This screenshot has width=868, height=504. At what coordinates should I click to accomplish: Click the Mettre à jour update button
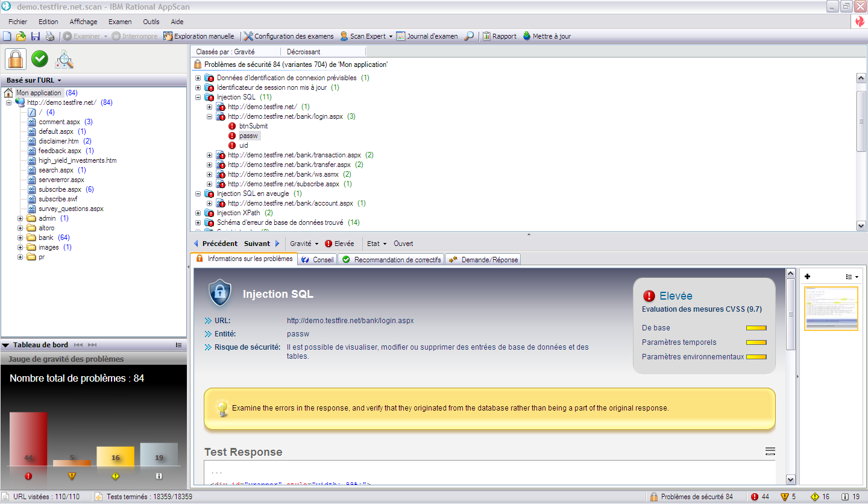(x=546, y=36)
